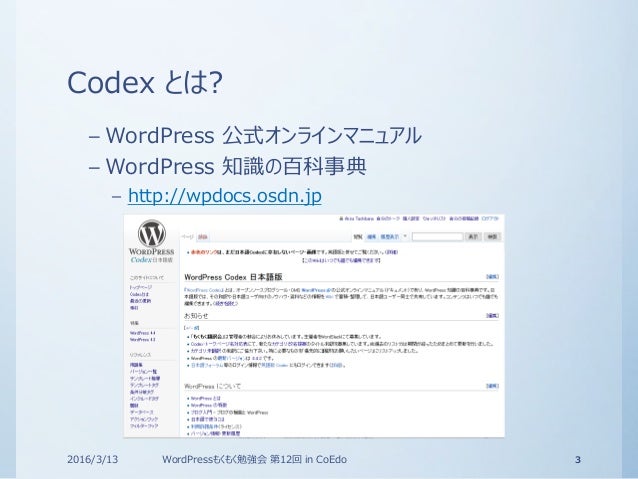
Task: Click the 検索 button beside search field
Action: pyautogui.click(x=492, y=236)
